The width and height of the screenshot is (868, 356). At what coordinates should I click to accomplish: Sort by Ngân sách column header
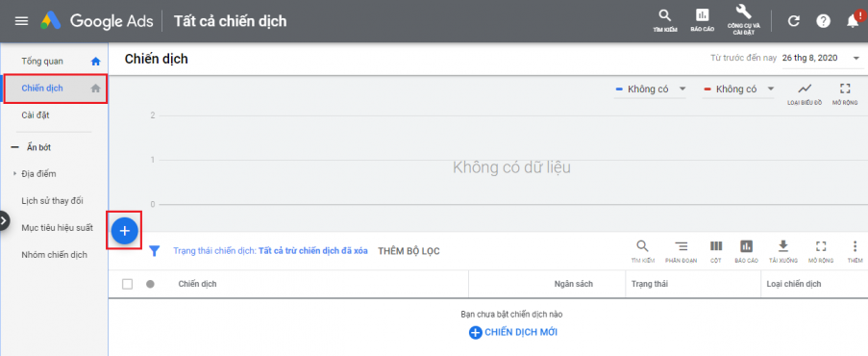[574, 284]
